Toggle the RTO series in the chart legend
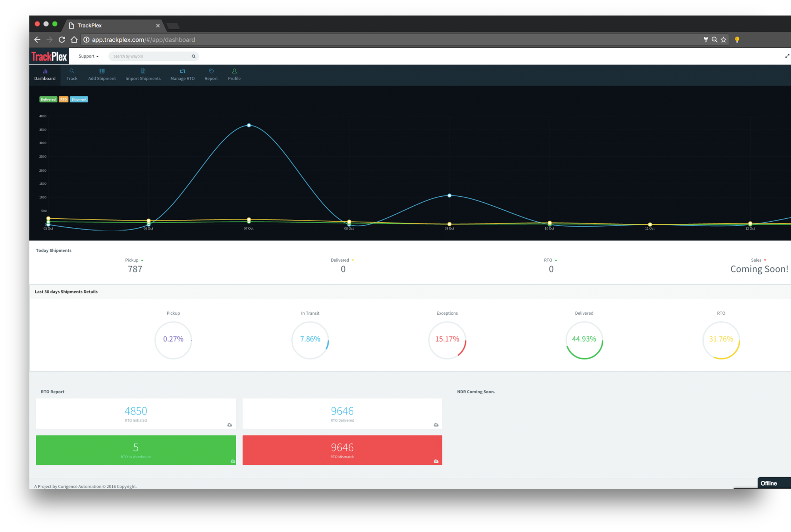This screenshot has height=532, width=791. [63, 99]
